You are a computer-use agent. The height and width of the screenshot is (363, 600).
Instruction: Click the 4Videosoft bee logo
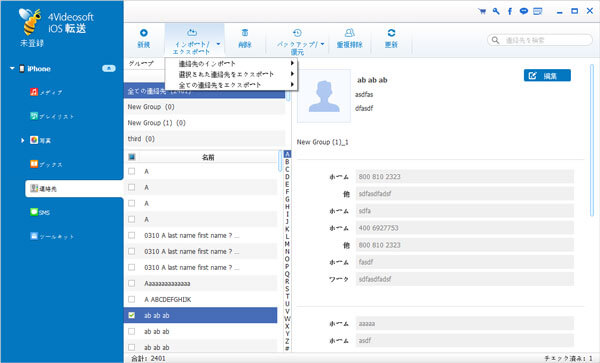[30, 21]
